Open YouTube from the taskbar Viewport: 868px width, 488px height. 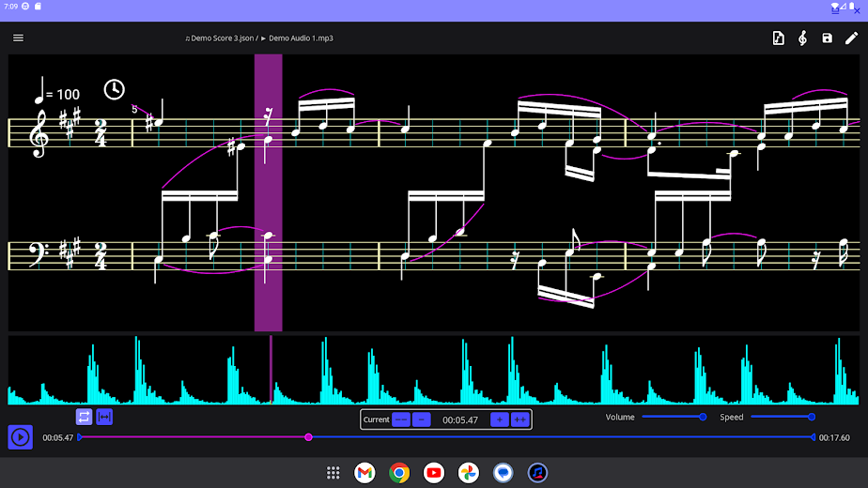pyautogui.click(x=433, y=472)
